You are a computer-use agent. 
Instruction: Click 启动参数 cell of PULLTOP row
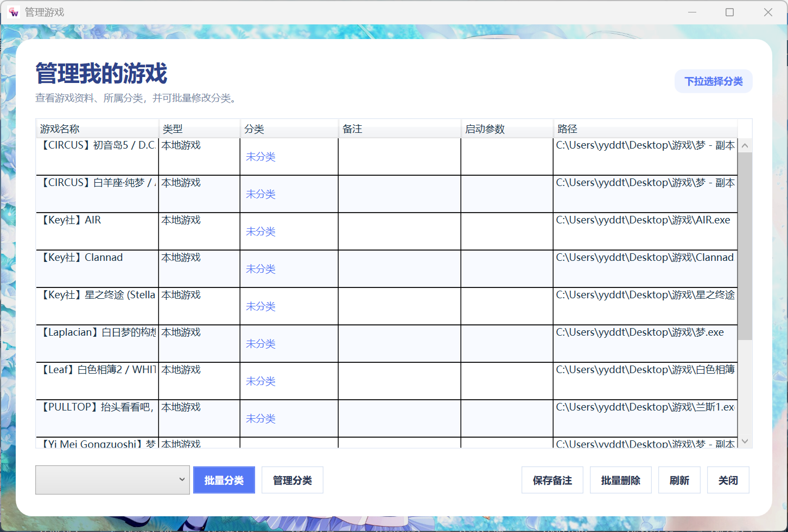[507, 419]
